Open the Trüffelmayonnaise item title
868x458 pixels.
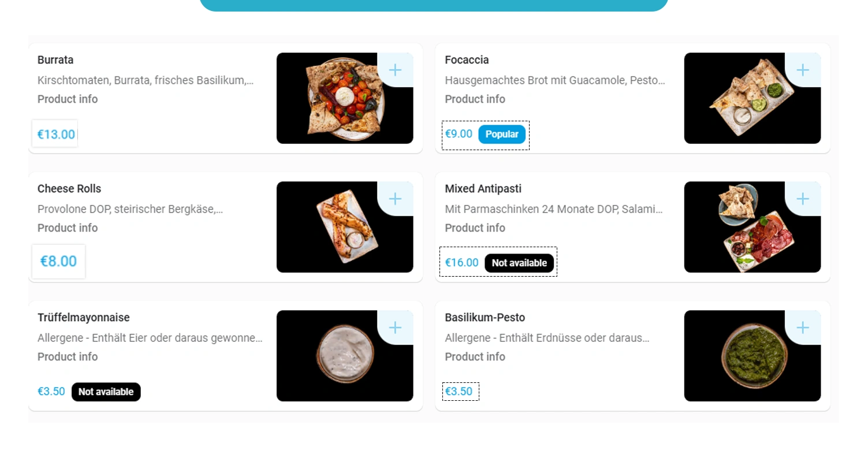[x=84, y=318]
